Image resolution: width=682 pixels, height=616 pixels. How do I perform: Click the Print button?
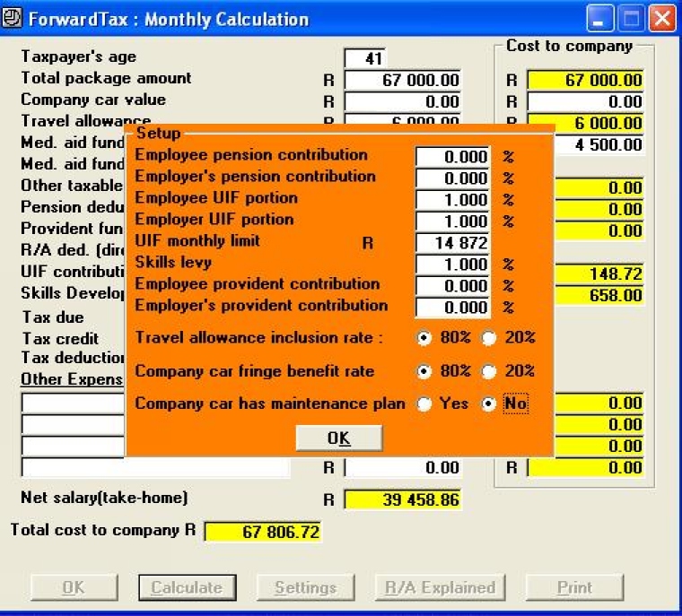tap(574, 587)
